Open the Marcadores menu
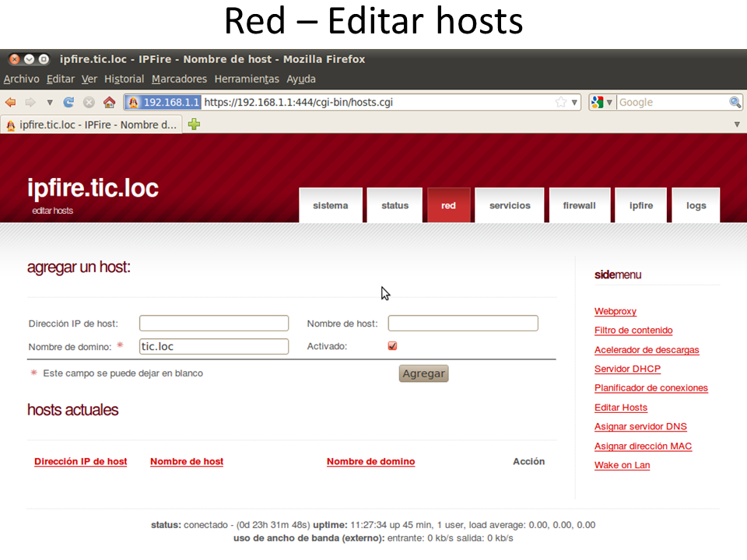Screen dimensions: 747x560 click(x=179, y=79)
